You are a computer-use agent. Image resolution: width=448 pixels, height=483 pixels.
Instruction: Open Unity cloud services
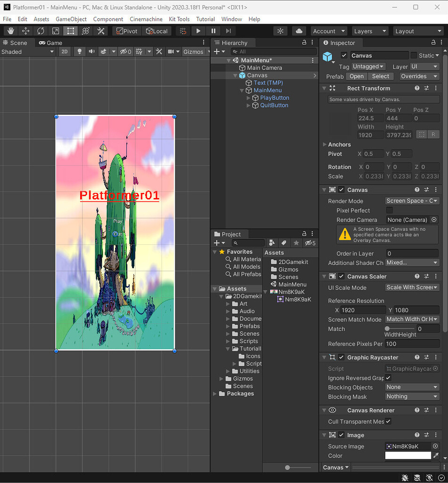pyautogui.click(x=299, y=31)
